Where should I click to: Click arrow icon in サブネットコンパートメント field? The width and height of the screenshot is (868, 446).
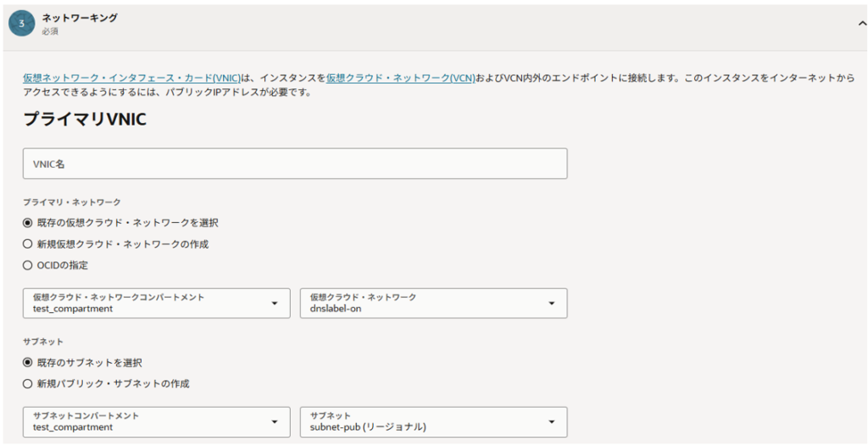(274, 422)
